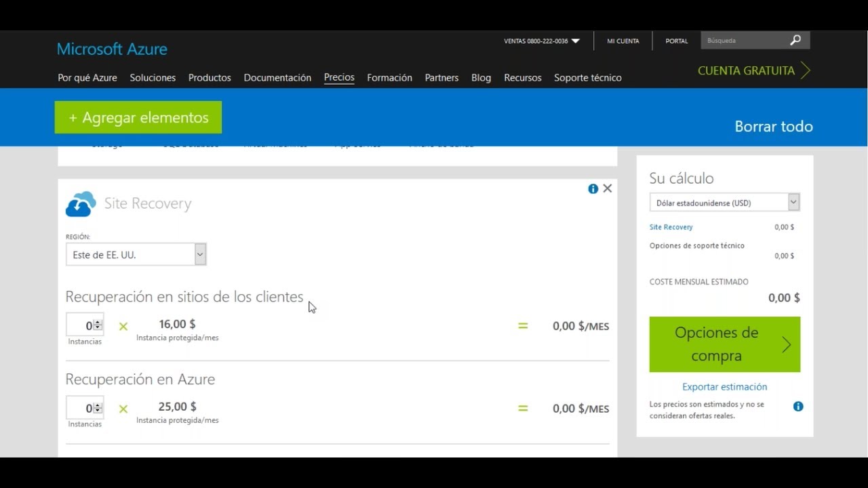The height and width of the screenshot is (488, 868).
Task: Open Formación menu item
Action: click(x=389, y=78)
